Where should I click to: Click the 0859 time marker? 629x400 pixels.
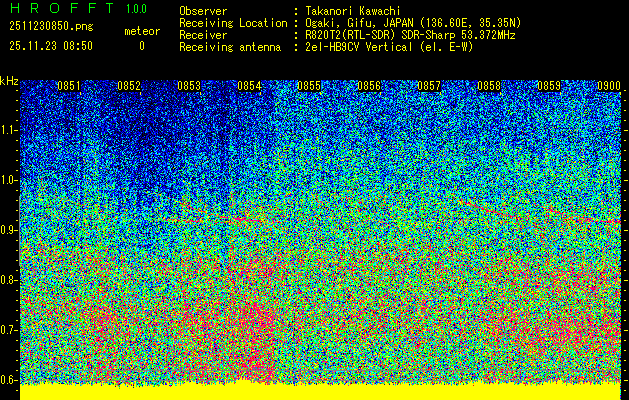tap(549, 86)
